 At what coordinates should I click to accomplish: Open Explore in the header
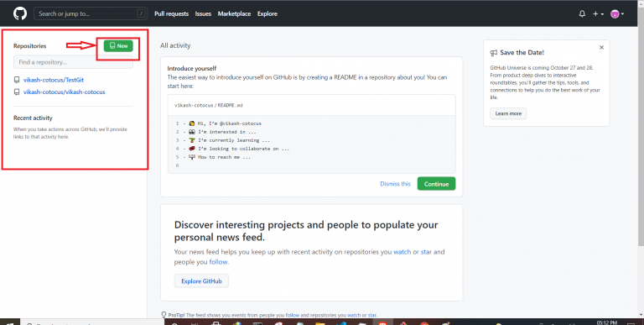(x=267, y=13)
